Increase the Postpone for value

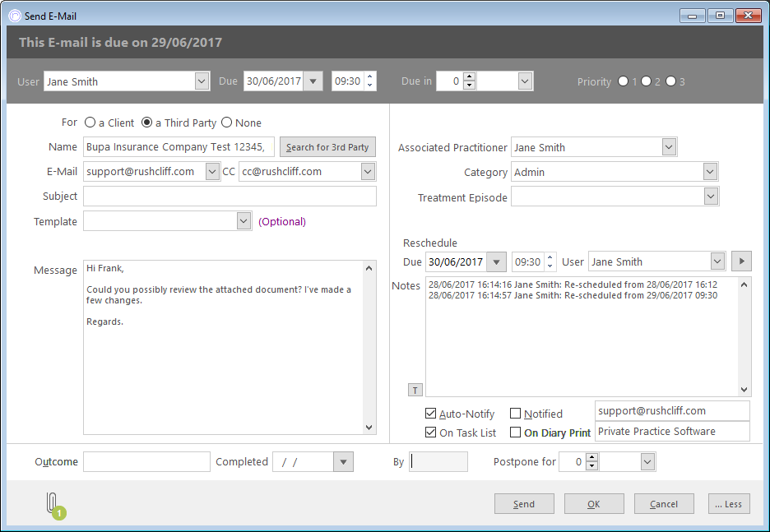(591, 457)
